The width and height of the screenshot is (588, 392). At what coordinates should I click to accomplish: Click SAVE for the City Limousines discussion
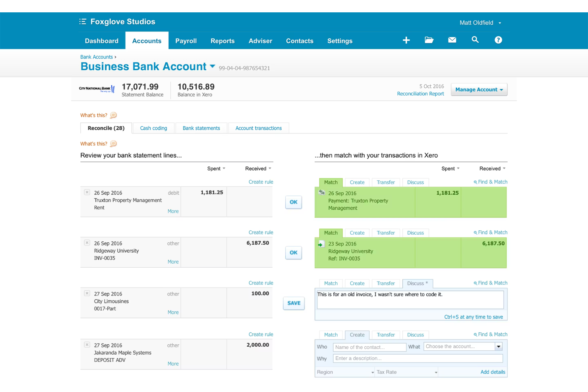pos(294,303)
